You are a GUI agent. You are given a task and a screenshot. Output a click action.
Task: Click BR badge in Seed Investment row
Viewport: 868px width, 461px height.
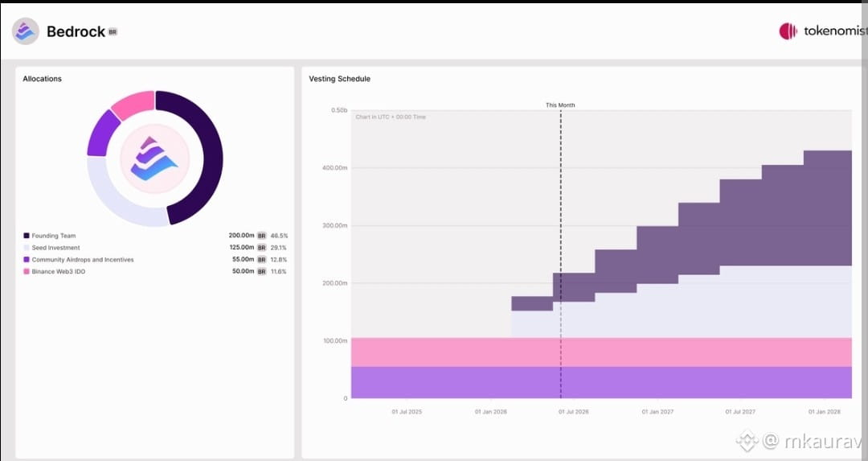pos(262,248)
